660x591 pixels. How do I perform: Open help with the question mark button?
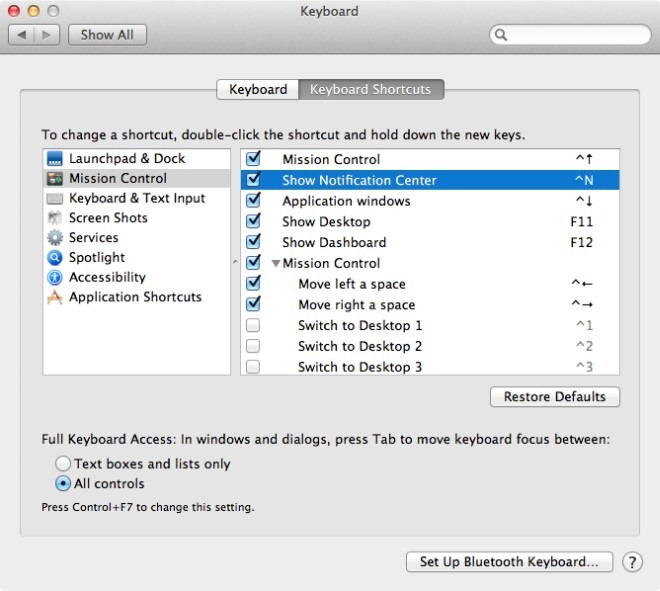point(632,562)
